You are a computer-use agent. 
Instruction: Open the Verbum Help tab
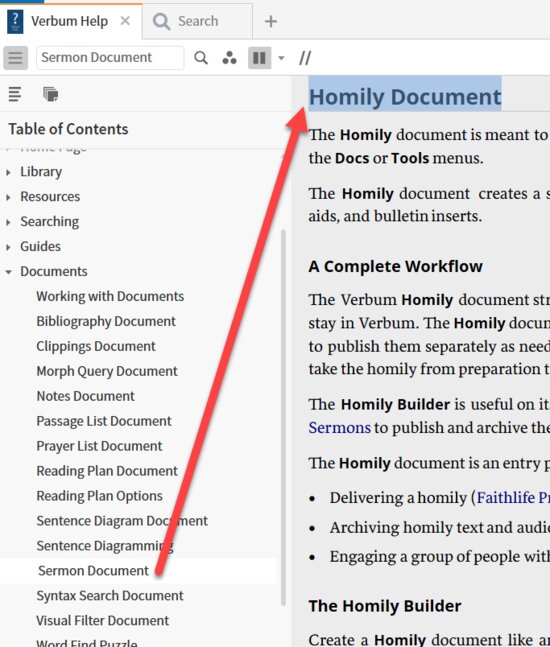pyautogui.click(x=69, y=21)
